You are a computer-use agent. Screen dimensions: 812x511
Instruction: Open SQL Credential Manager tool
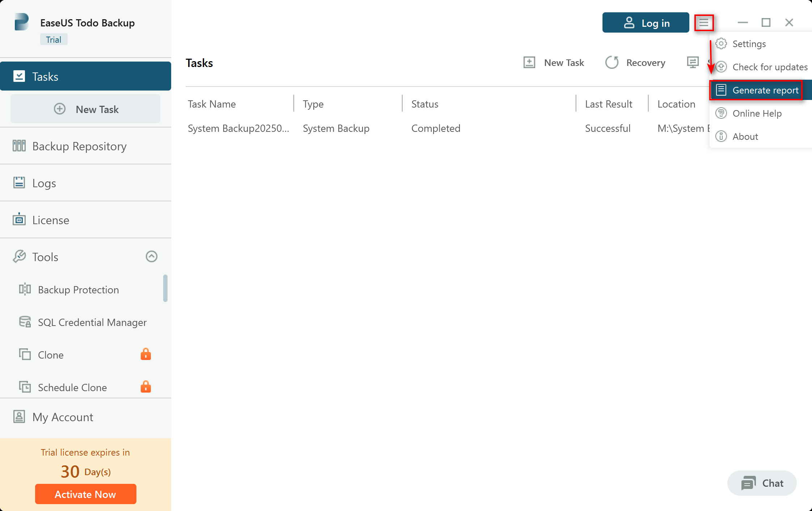[x=81, y=322]
